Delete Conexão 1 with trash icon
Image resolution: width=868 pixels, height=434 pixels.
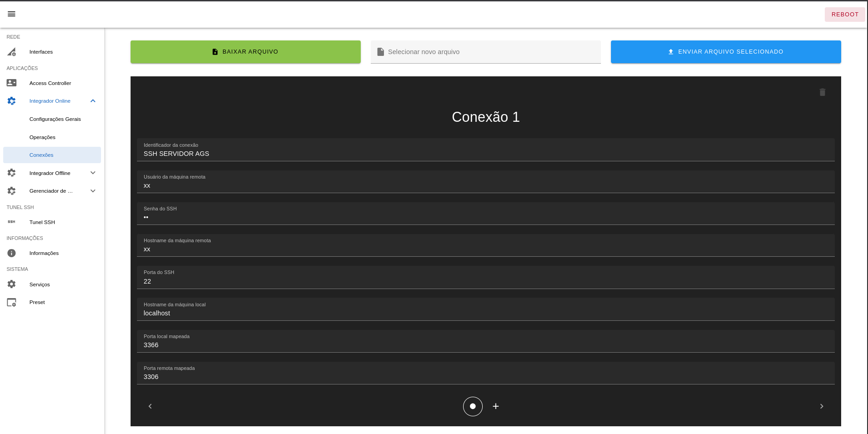(822, 92)
